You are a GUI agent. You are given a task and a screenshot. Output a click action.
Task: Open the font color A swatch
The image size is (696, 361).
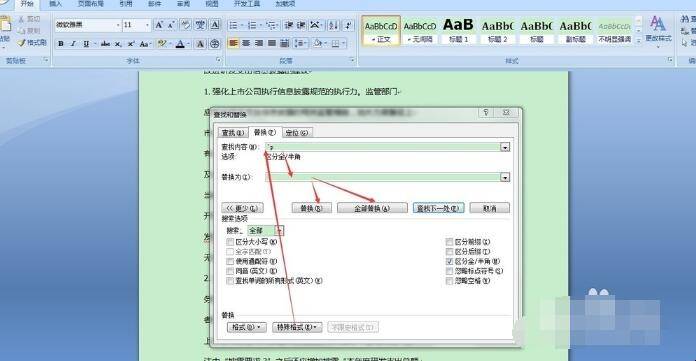click(180, 44)
